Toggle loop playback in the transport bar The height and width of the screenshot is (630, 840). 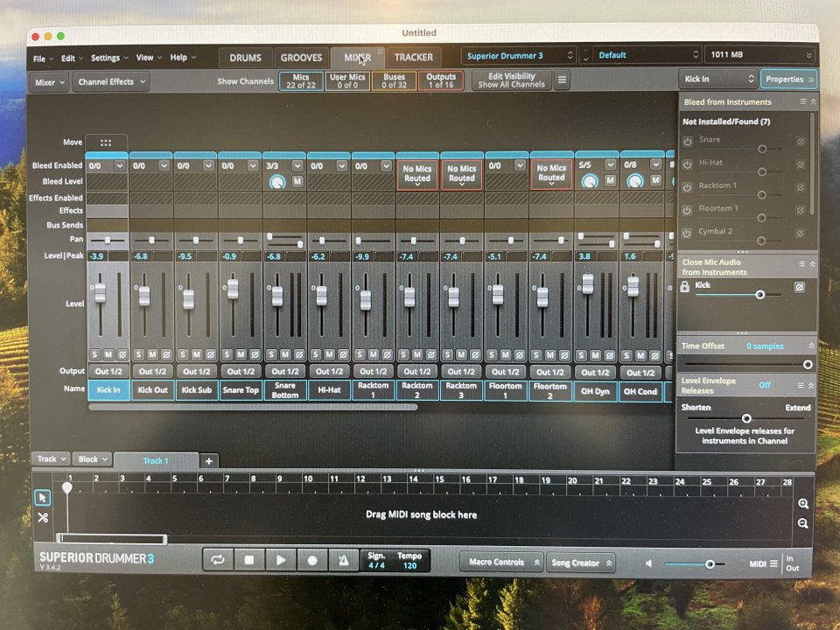click(x=218, y=560)
